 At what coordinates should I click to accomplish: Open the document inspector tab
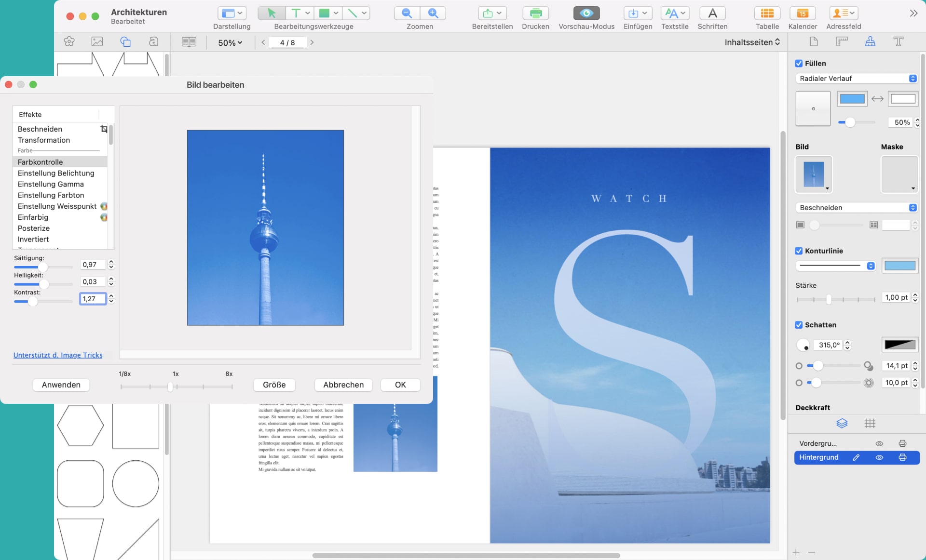click(814, 41)
